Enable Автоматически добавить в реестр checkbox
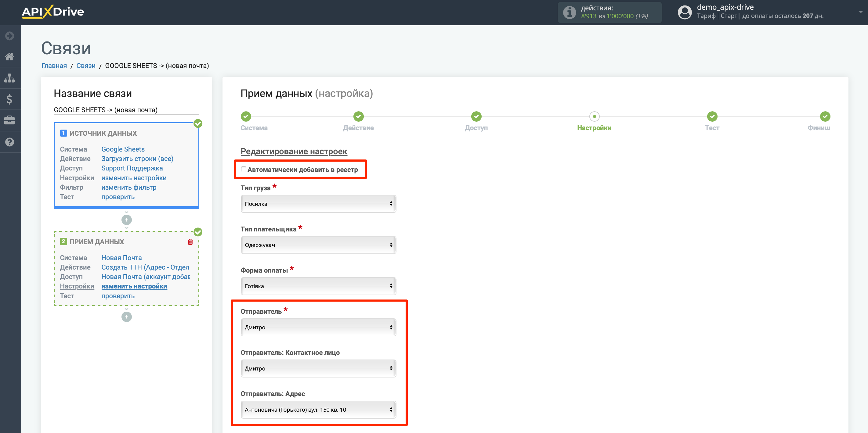 pyautogui.click(x=243, y=169)
